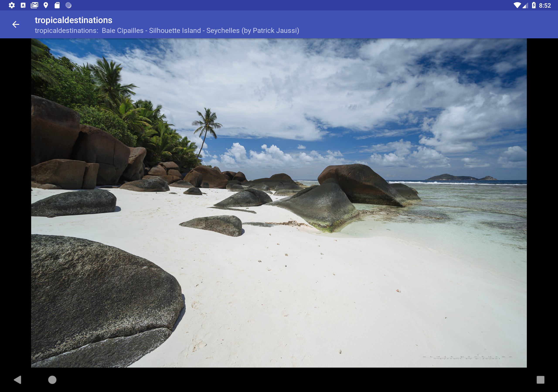Tap the Baie Cipailles caption subtitle
This screenshot has width=558, height=392.
(x=167, y=31)
